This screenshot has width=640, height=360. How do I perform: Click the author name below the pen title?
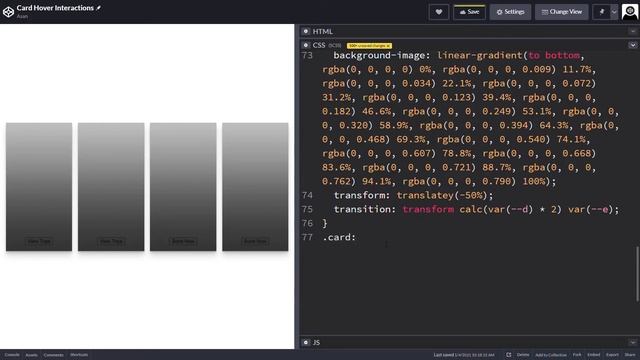tap(22, 16)
